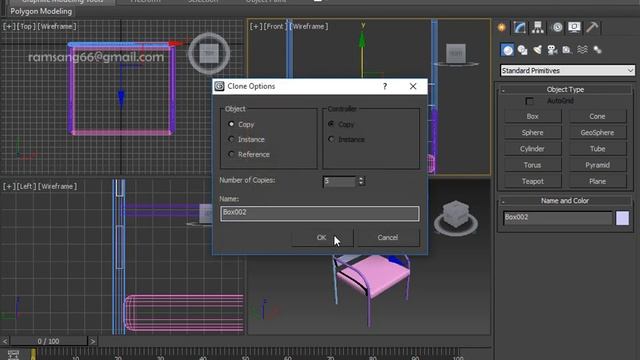Create a Teapot primitive
The height and width of the screenshot is (360, 640).
coord(532,181)
